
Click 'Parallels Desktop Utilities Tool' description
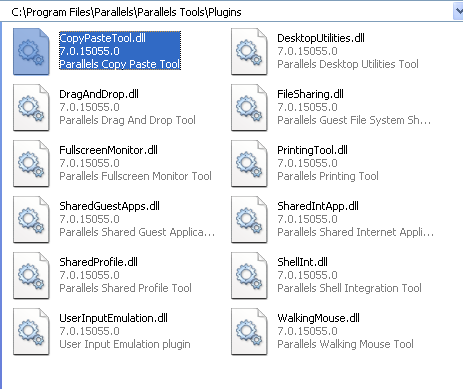[x=348, y=64]
